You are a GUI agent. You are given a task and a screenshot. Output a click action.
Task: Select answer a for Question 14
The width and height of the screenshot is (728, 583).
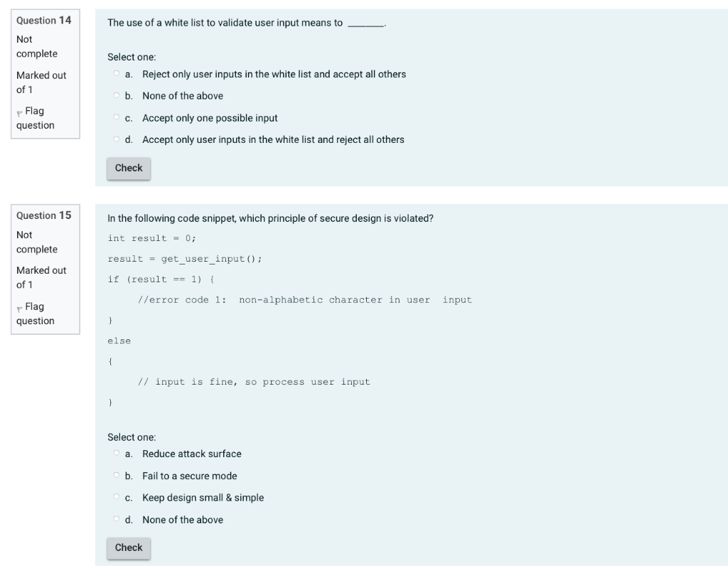(x=114, y=74)
